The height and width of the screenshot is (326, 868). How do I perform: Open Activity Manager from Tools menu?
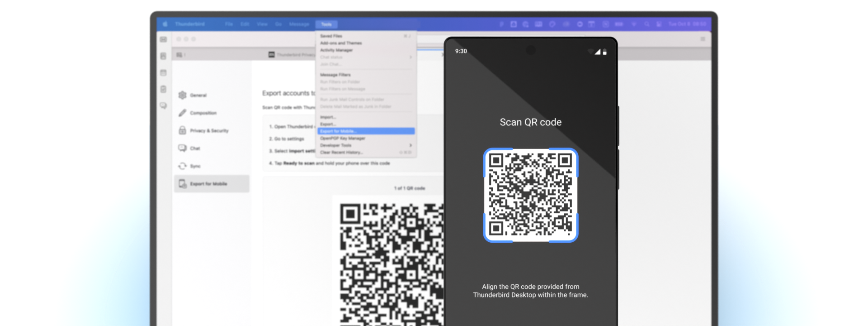(x=366, y=50)
